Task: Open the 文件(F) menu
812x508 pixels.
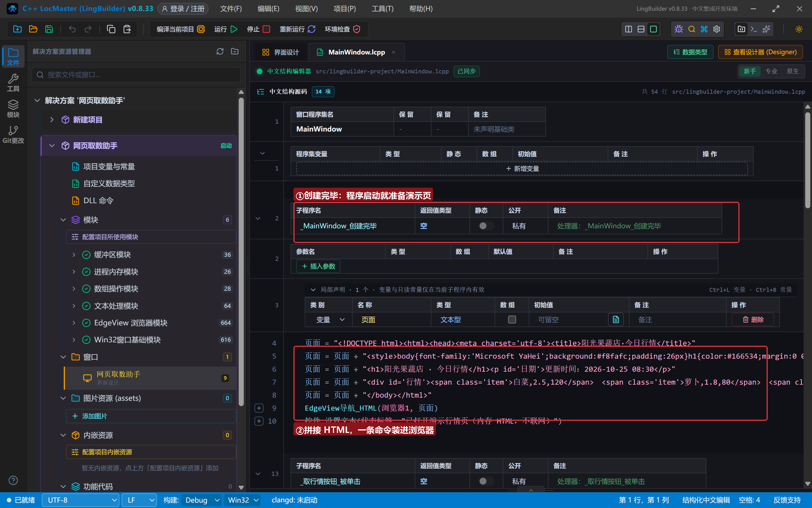Action: 231,9
